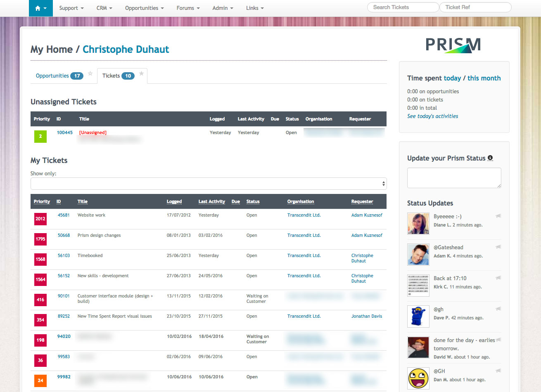Open See today's activities link
This screenshot has height=392, width=541.
(x=432, y=116)
